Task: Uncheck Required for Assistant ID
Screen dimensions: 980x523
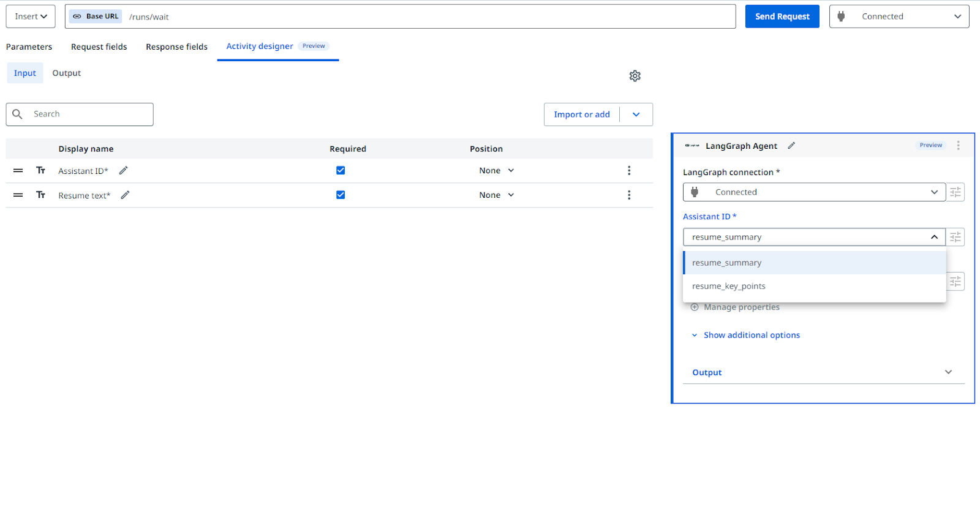Action: [341, 171]
